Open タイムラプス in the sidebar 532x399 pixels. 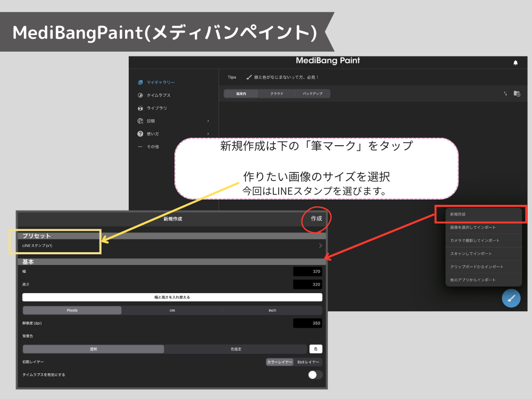point(159,95)
